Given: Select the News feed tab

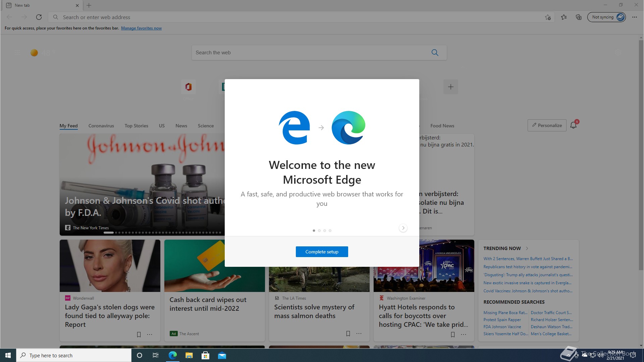Looking at the screenshot, I should coord(181,126).
